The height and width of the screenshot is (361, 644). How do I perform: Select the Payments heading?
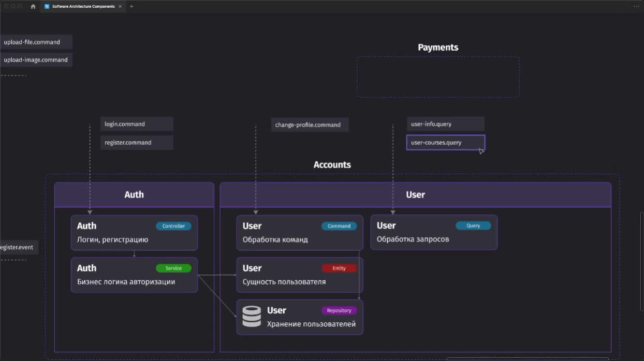[438, 47]
